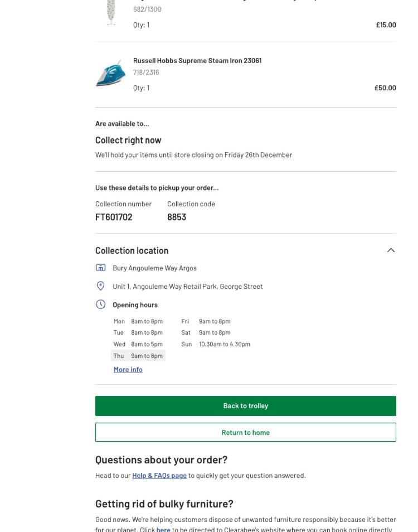Click the map pin location icon
This screenshot has height=532, width=418.
[x=100, y=286]
